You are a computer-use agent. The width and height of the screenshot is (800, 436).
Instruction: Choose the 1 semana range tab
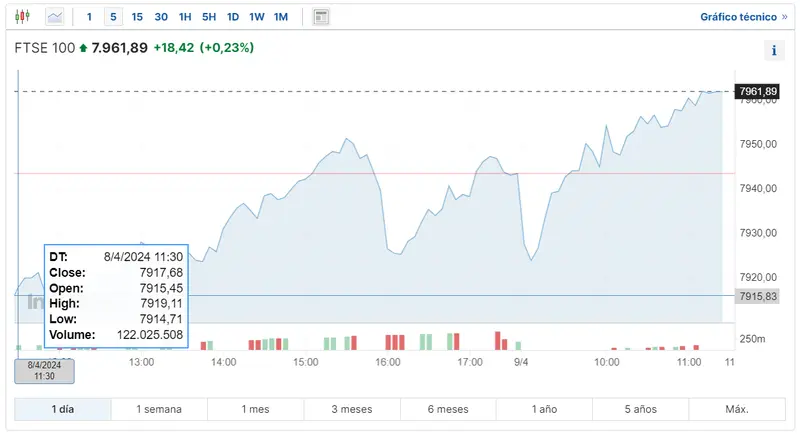[x=159, y=409]
